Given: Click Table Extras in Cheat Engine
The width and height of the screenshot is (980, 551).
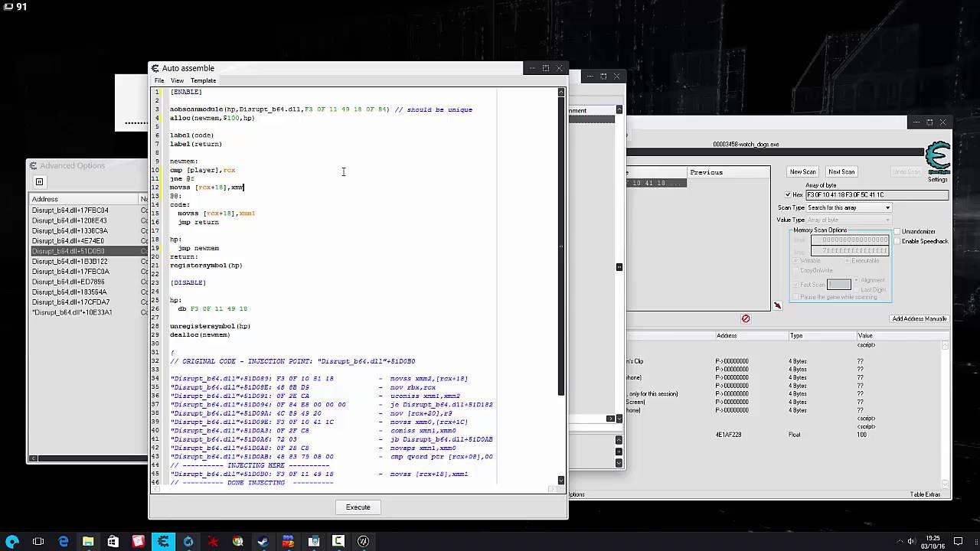Looking at the screenshot, I should click(925, 494).
